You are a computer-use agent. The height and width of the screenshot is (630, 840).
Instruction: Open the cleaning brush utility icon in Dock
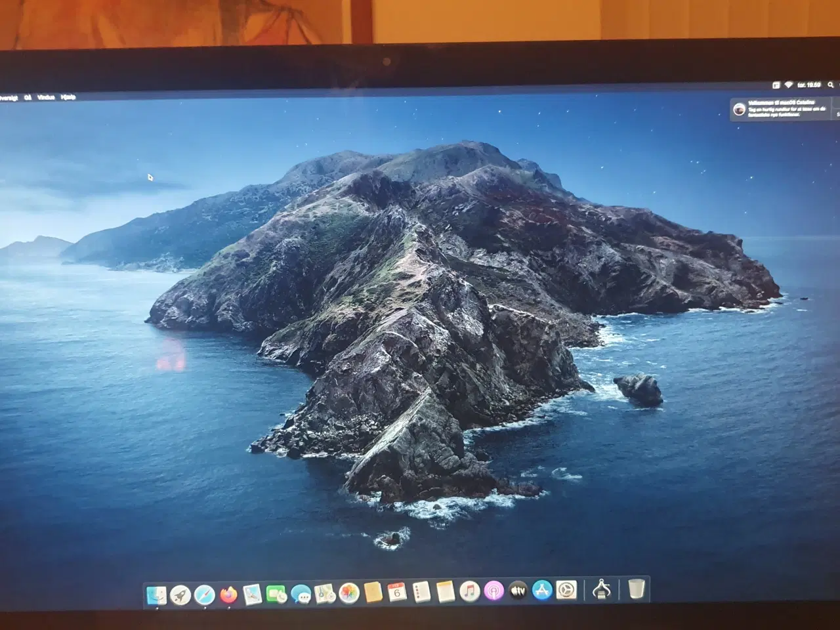601,589
